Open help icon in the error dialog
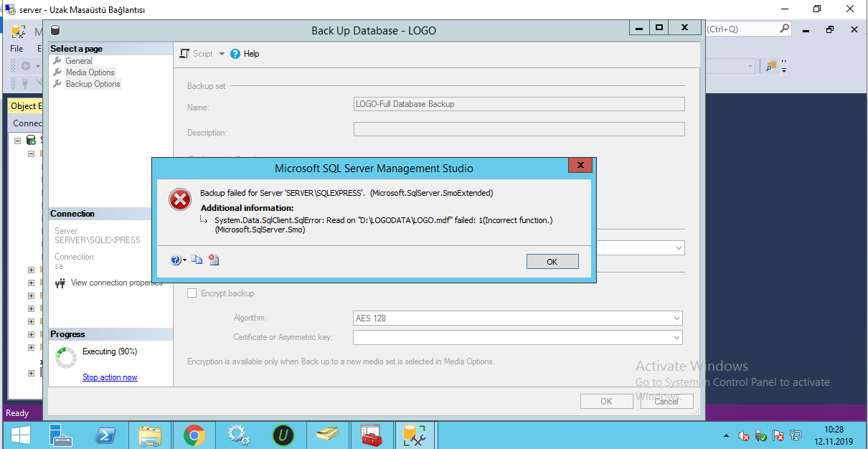The height and width of the screenshot is (449, 868). [175, 260]
